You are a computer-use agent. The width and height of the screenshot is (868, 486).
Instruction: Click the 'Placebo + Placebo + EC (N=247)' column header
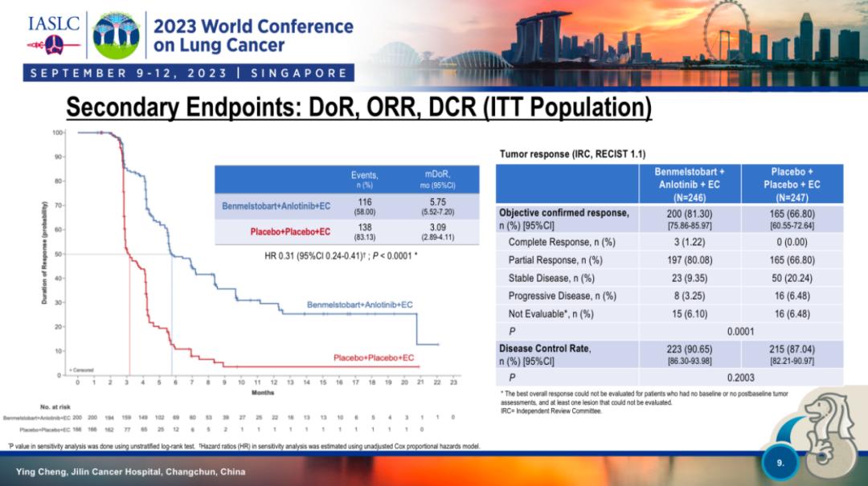click(792, 184)
